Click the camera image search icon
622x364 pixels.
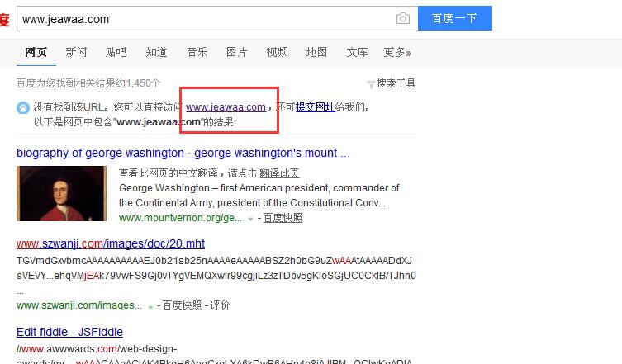(402, 18)
